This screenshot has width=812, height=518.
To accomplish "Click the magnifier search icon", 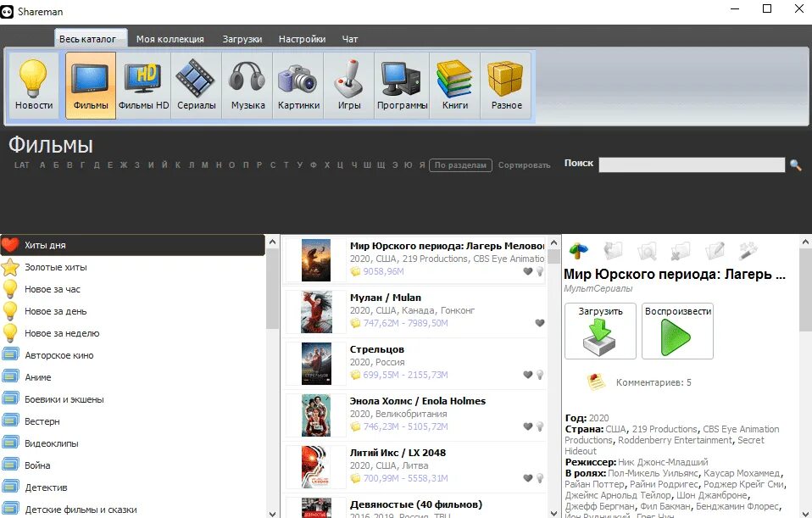I will point(795,165).
